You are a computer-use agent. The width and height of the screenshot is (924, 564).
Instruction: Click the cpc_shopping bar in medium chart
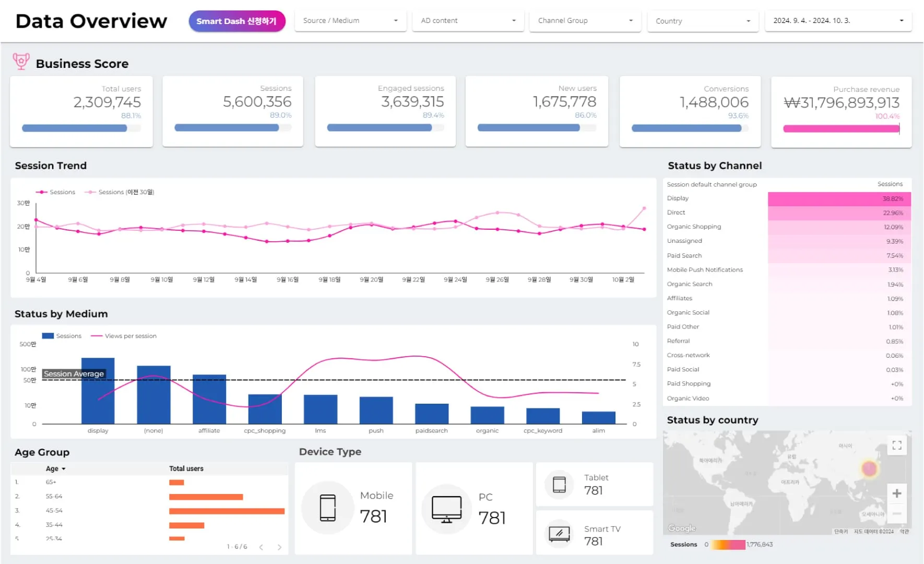265,409
